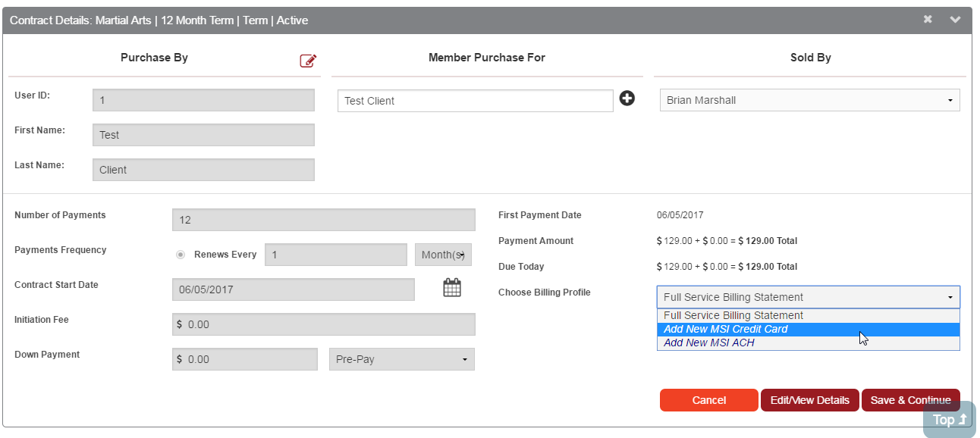Click the edit icon beside Purchase By
This screenshot has width=980, height=438.
308,61
